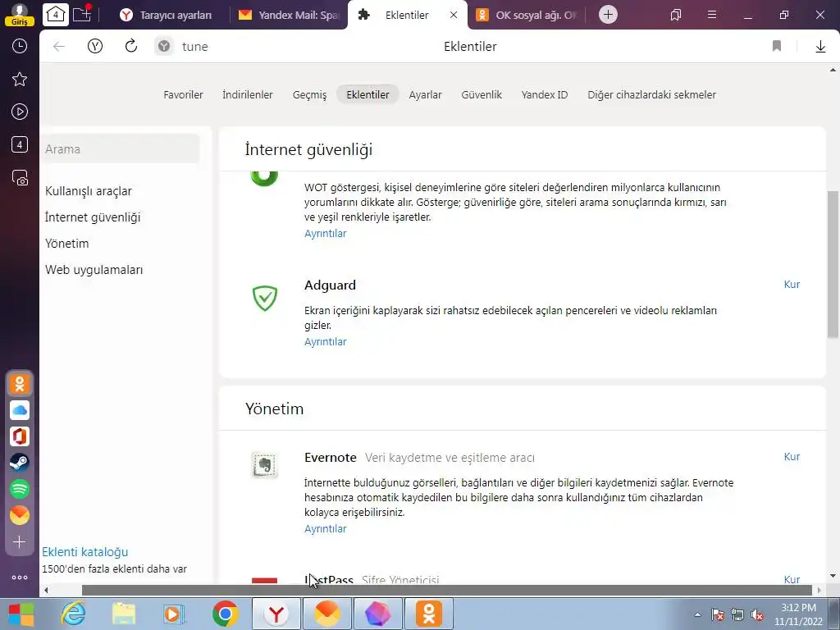
Task: Open the cloud disk shortcut in sidebar
Action: (20, 410)
